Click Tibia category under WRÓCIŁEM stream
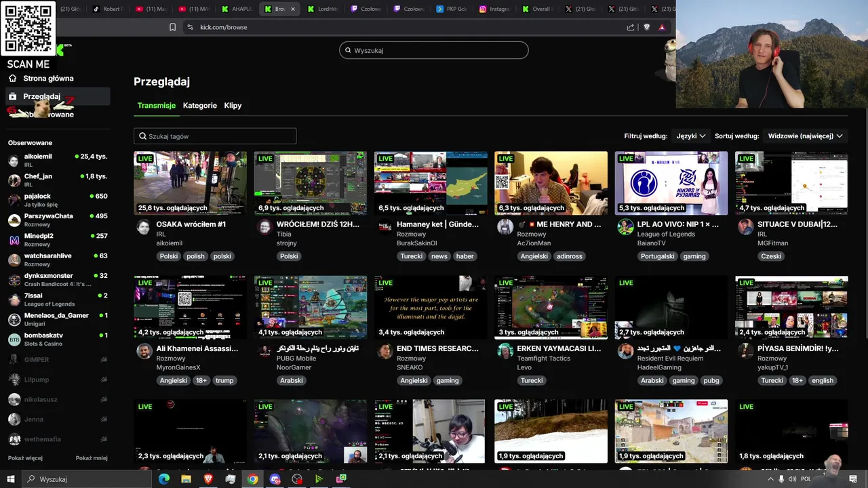This screenshot has width=868, height=488. (284, 234)
